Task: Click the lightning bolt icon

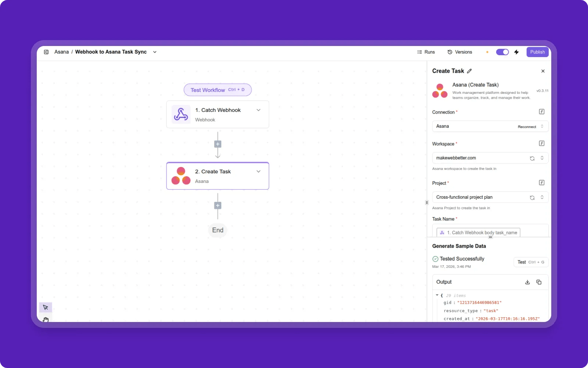Action: pyautogui.click(x=516, y=52)
